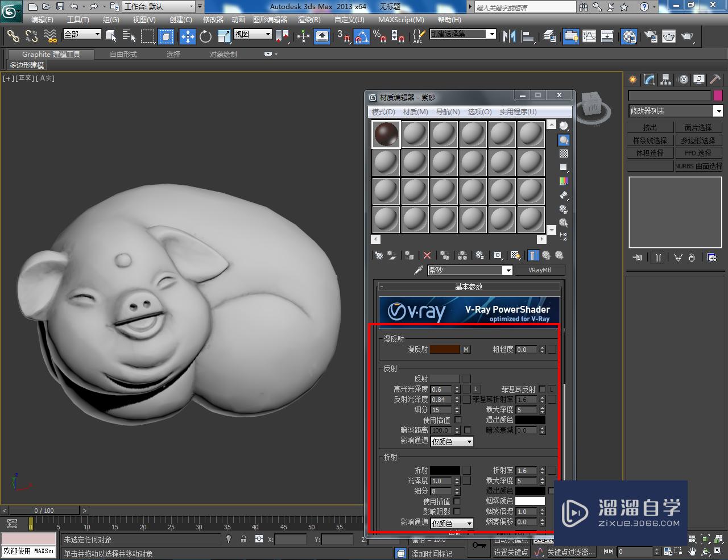Open material name dropdown 紫砂

pyautogui.click(x=470, y=271)
